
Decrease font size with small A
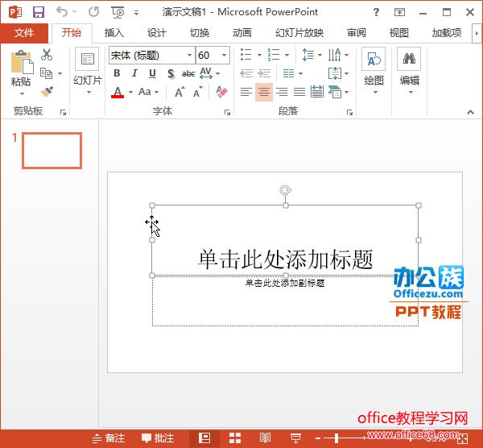point(198,92)
